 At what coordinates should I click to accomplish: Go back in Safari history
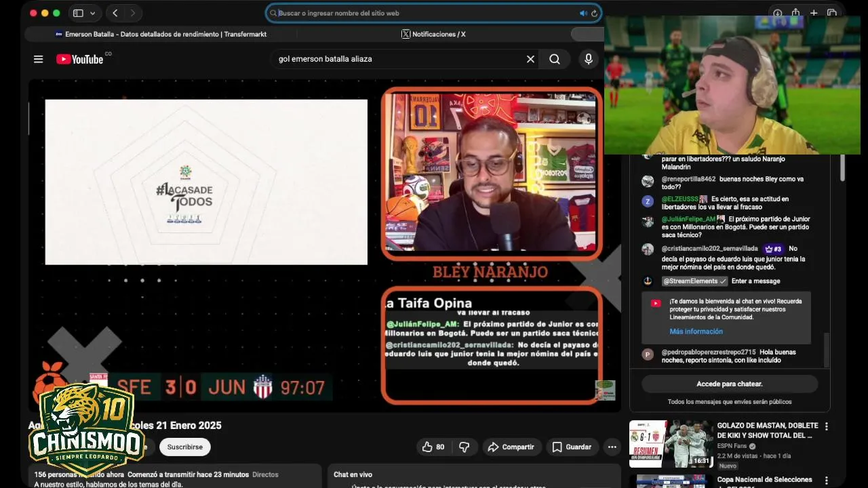(x=115, y=13)
